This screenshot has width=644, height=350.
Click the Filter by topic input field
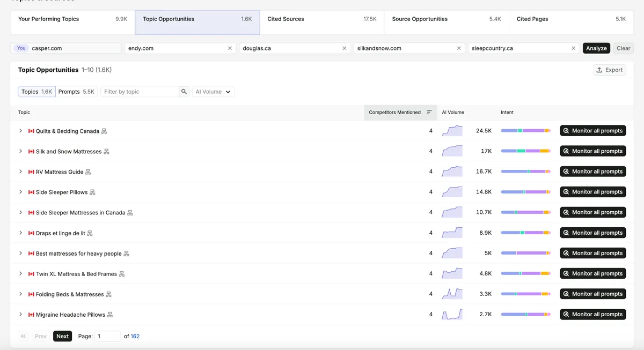[x=140, y=92]
